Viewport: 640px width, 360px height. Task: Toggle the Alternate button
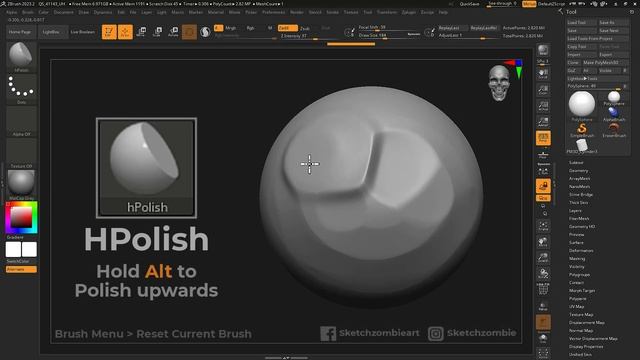pos(21,269)
